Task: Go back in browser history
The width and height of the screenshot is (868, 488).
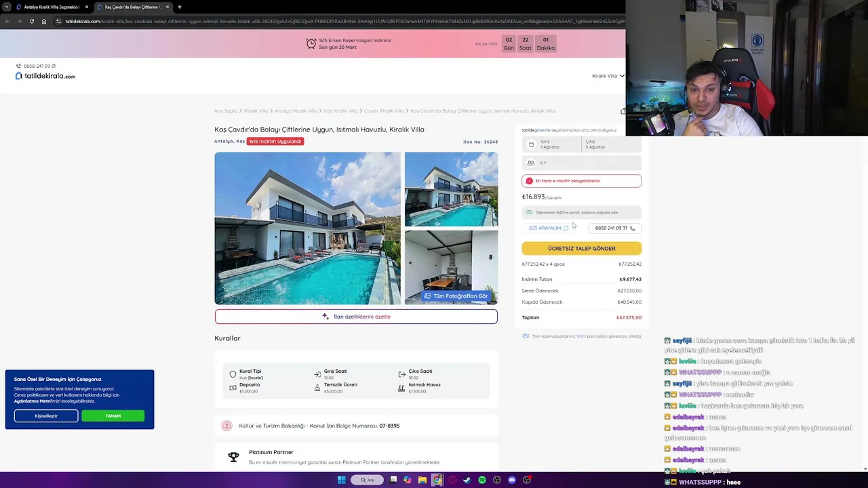Action: (7, 21)
